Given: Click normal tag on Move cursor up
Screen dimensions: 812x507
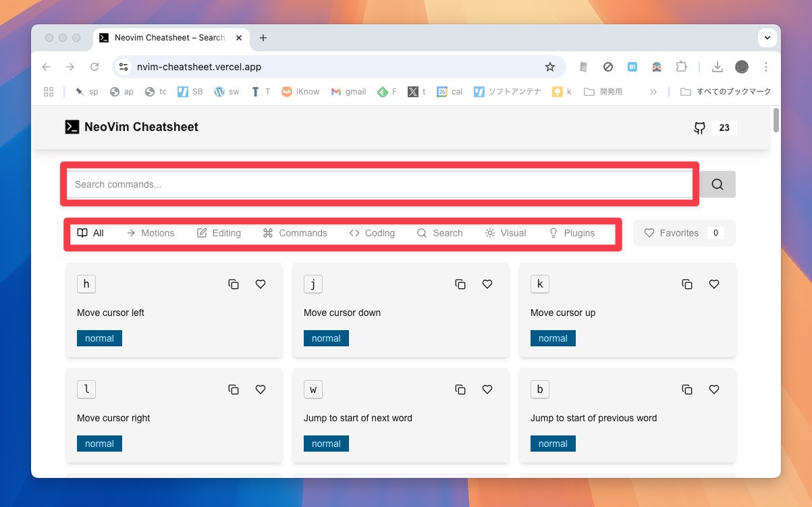Looking at the screenshot, I should [x=553, y=338].
